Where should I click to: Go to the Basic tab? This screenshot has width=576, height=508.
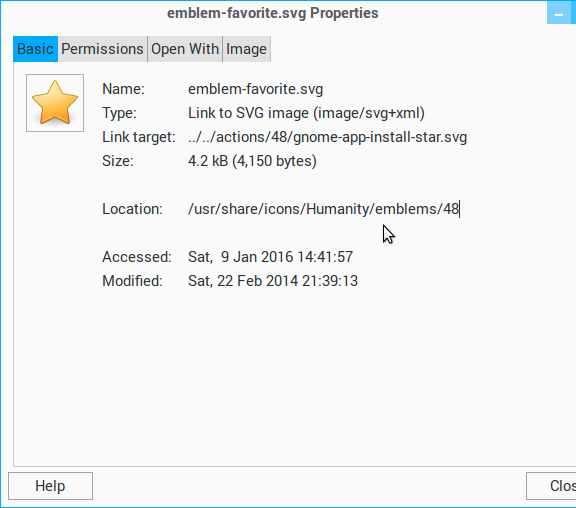[35, 49]
